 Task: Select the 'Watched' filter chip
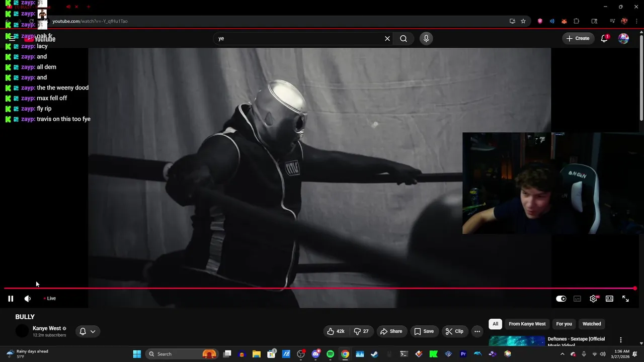[x=592, y=324]
